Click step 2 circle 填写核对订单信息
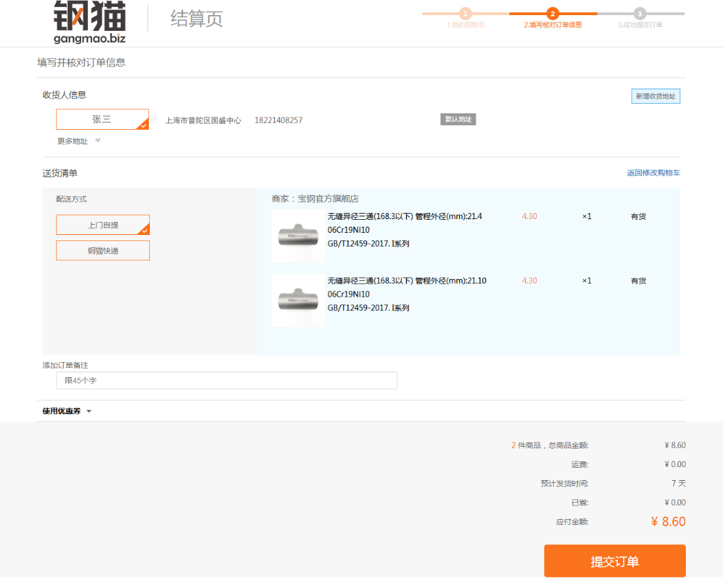The image size is (723, 588). click(x=553, y=13)
